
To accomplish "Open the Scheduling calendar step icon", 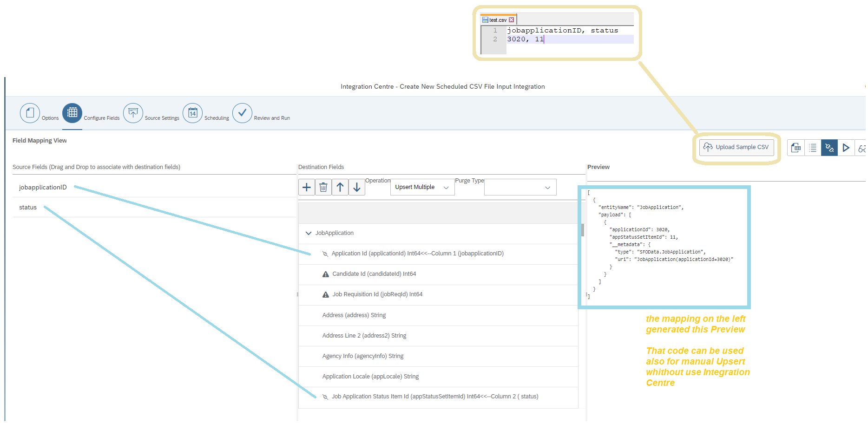I will pyautogui.click(x=192, y=113).
